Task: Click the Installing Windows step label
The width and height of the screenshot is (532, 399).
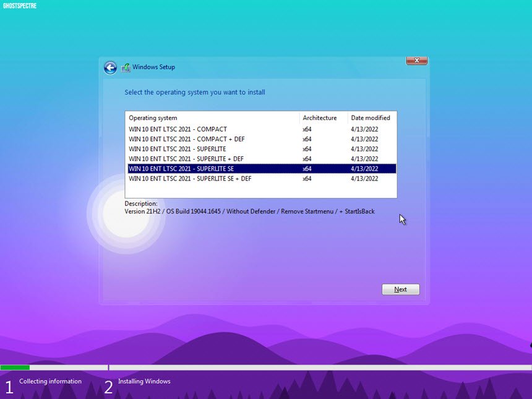Action: (144, 381)
